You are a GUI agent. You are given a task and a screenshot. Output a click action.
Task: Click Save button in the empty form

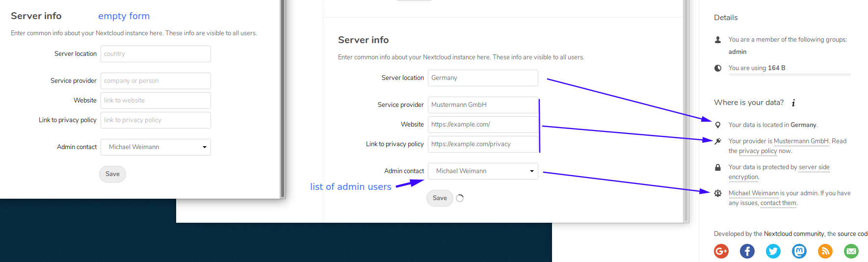(x=112, y=174)
